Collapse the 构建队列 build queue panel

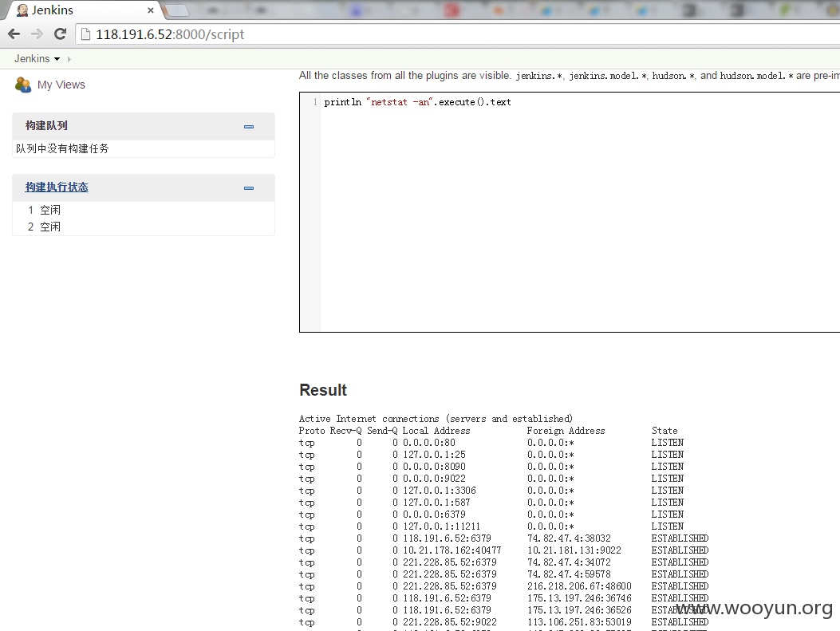click(x=249, y=127)
